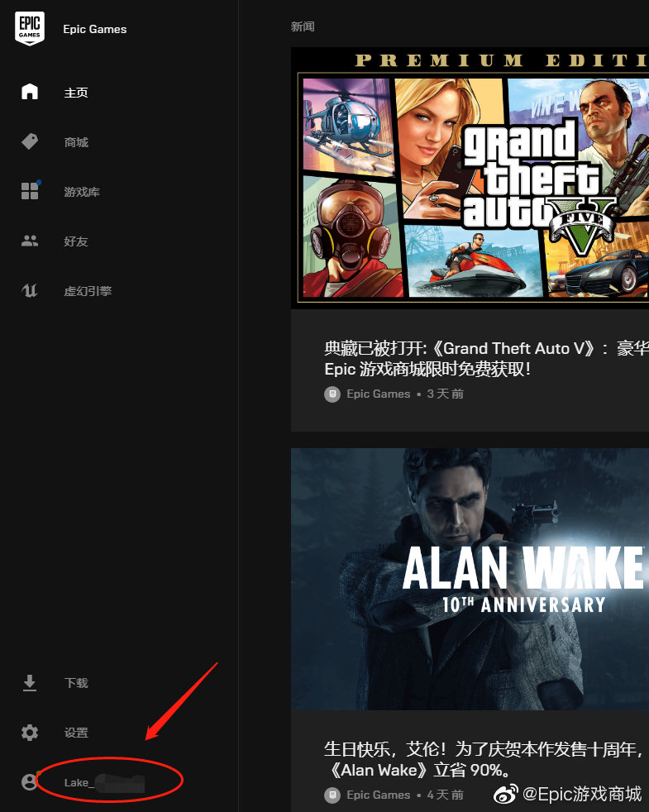Open the Grand Theft Auto V banner image
Image resolution: width=649 pixels, height=812 pixels.
coord(470,178)
